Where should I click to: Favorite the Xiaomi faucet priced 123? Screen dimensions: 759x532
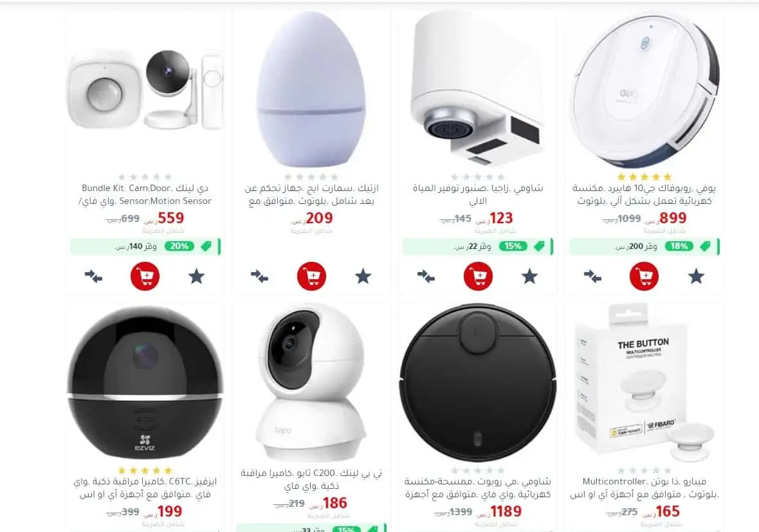click(529, 277)
